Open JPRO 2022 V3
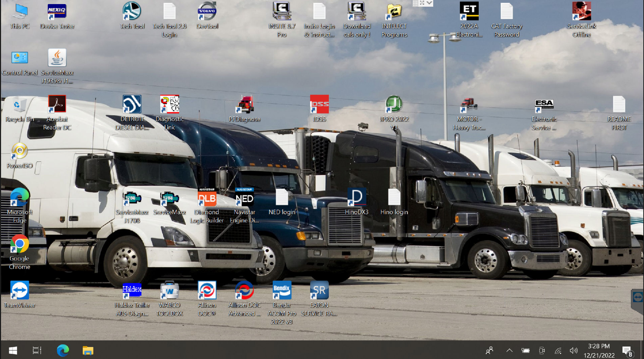644x359 pixels. (394, 113)
